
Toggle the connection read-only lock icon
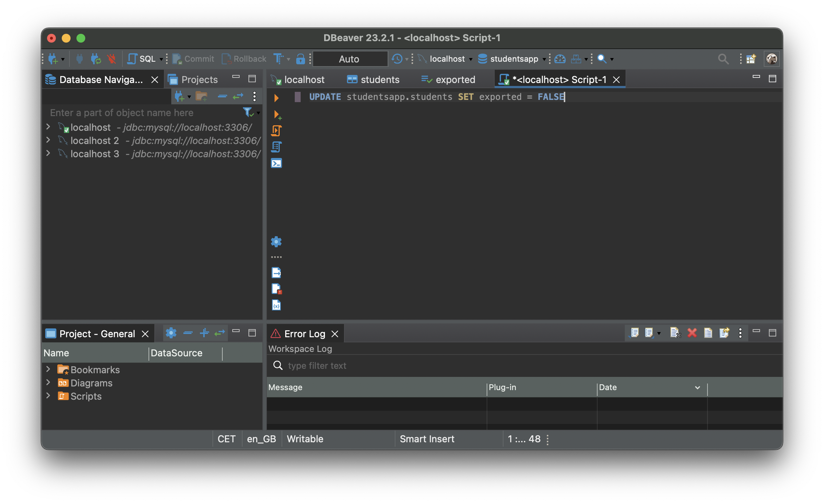click(x=300, y=59)
